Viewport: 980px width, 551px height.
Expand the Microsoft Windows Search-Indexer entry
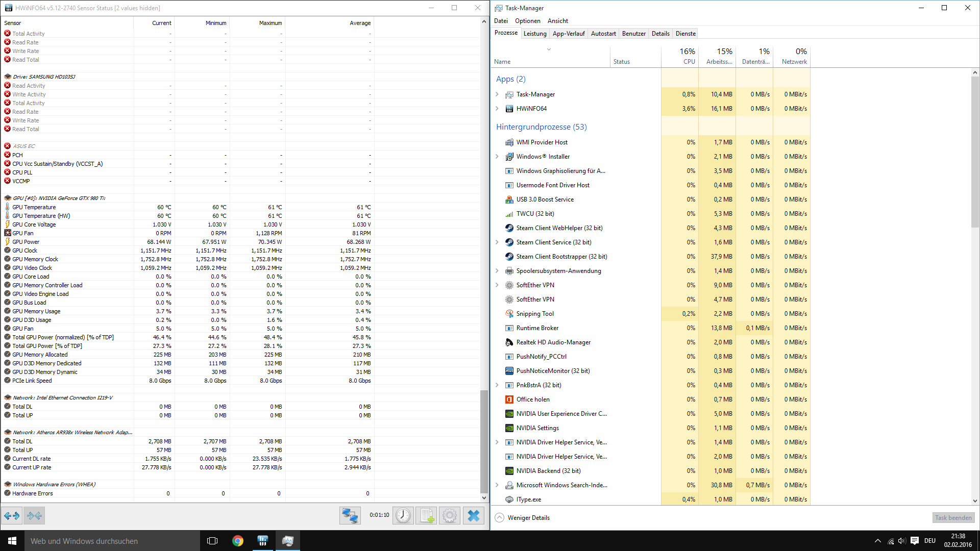pyautogui.click(x=497, y=485)
